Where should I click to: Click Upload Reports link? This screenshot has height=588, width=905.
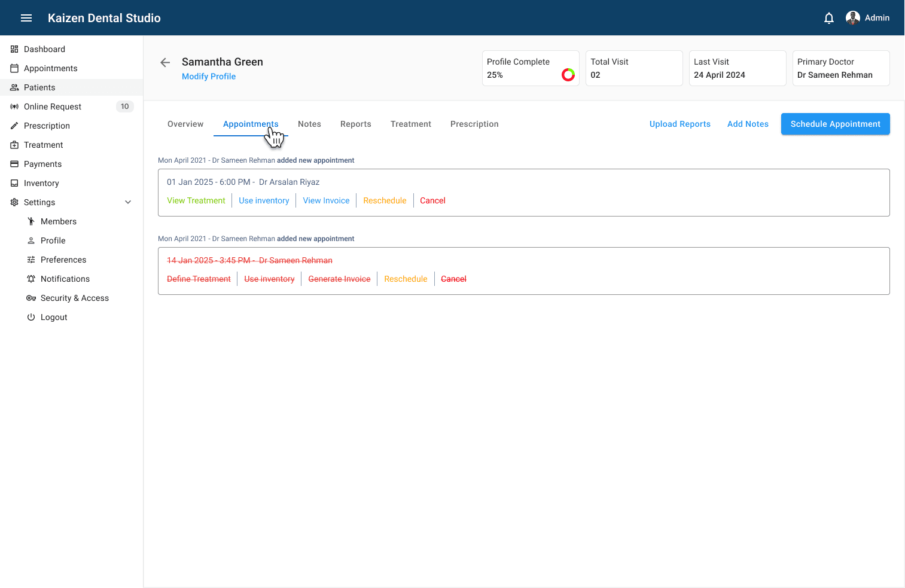point(679,124)
